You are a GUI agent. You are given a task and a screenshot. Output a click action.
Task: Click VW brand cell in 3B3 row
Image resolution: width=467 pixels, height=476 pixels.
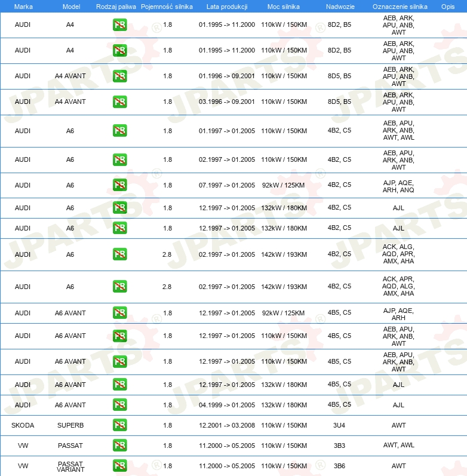pyautogui.click(x=23, y=446)
